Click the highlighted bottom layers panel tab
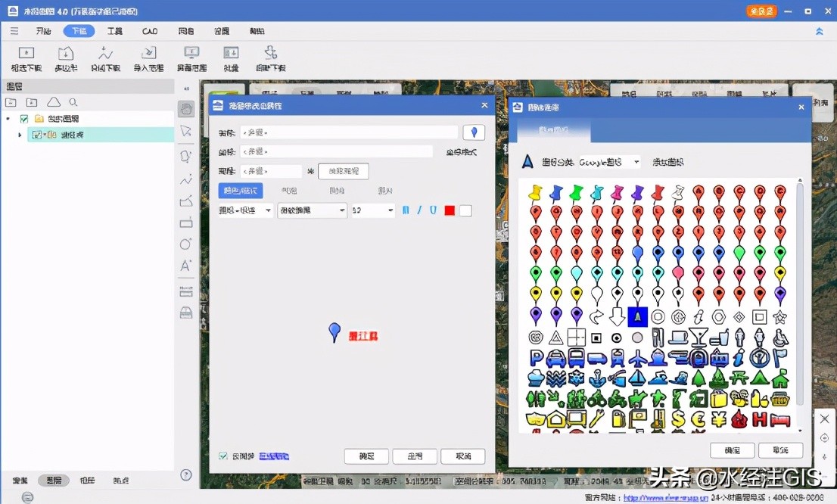 pyautogui.click(x=54, y=480)
